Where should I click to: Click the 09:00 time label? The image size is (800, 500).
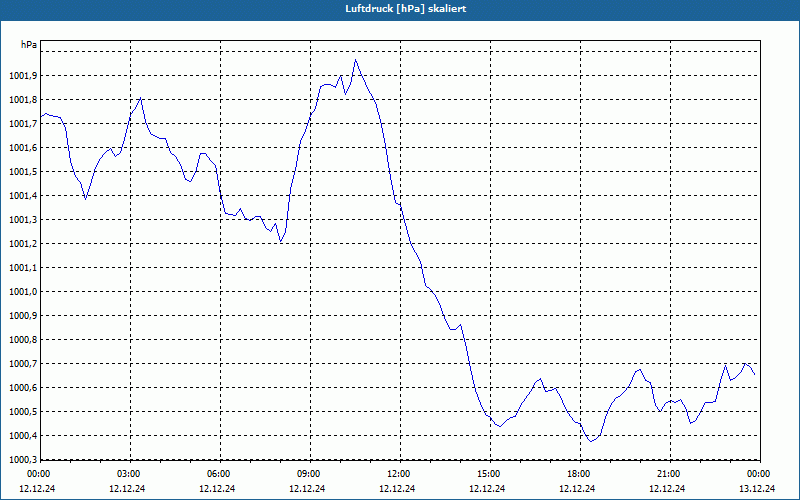[x=308, y=474]
